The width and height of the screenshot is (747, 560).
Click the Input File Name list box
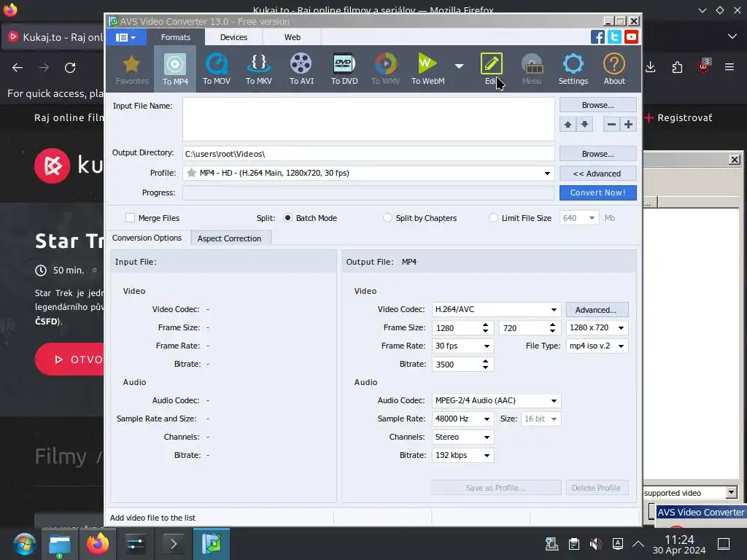(368, 119)
